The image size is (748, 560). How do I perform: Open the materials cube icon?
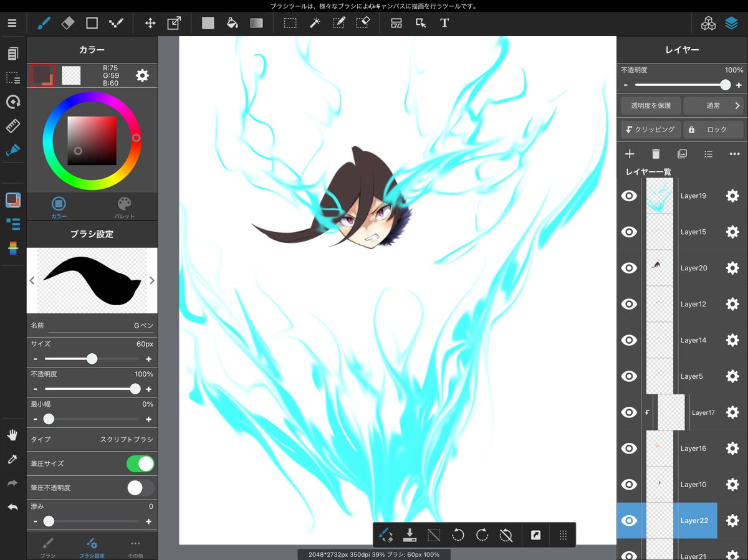(708, 24)
